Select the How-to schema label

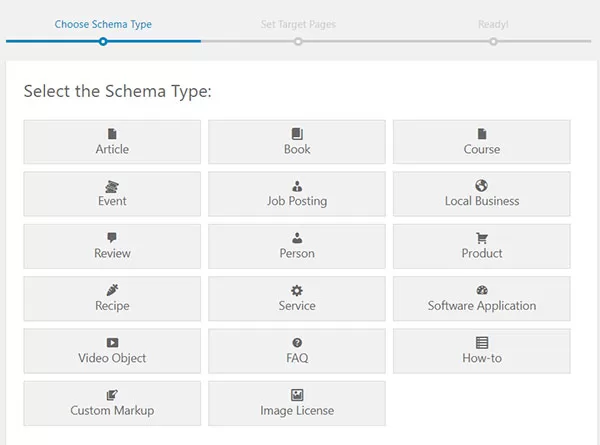(482, 358)
